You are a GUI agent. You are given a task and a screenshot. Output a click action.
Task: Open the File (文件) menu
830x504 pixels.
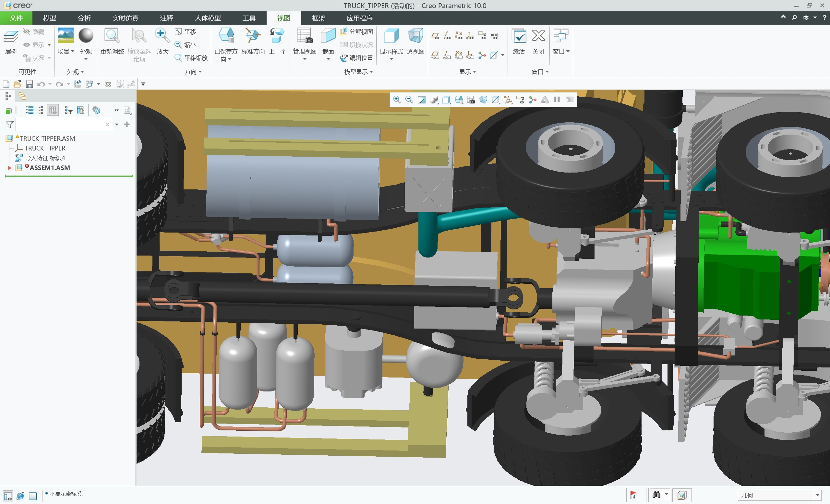(x=16, y=18)
